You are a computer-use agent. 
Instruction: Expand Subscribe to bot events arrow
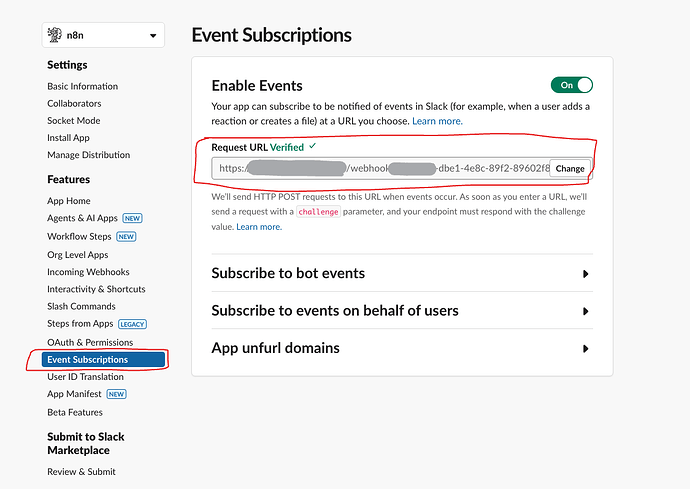pos(585,274)
